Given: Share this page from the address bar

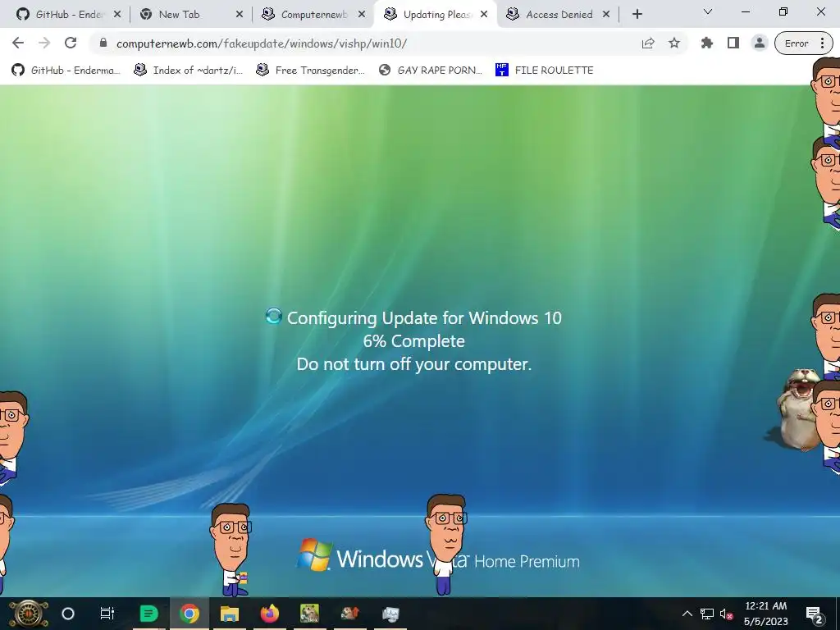Looking at the screenshot, I should 648,43.
